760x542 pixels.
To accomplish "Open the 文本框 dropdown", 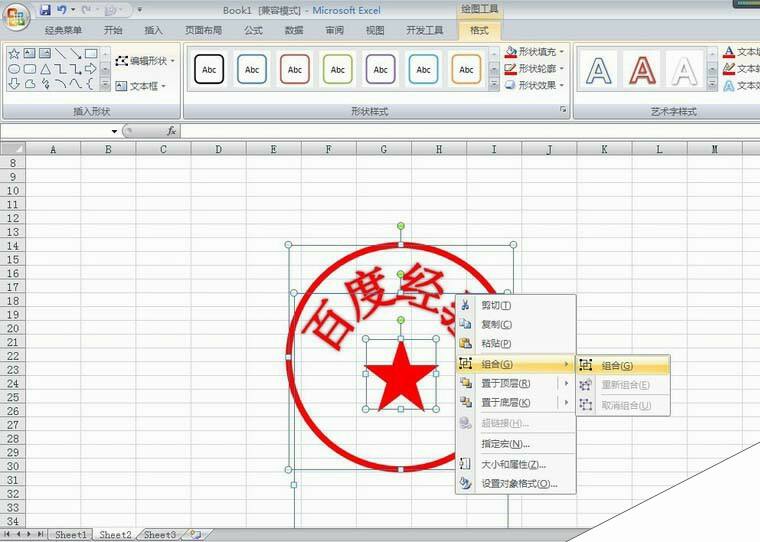I will [141, 86].
